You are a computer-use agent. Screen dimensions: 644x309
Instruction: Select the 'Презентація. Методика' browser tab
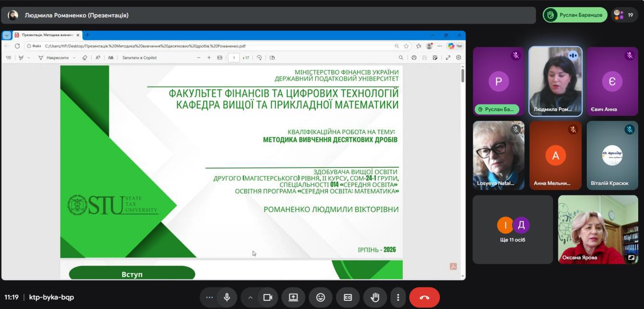[46, 35]
